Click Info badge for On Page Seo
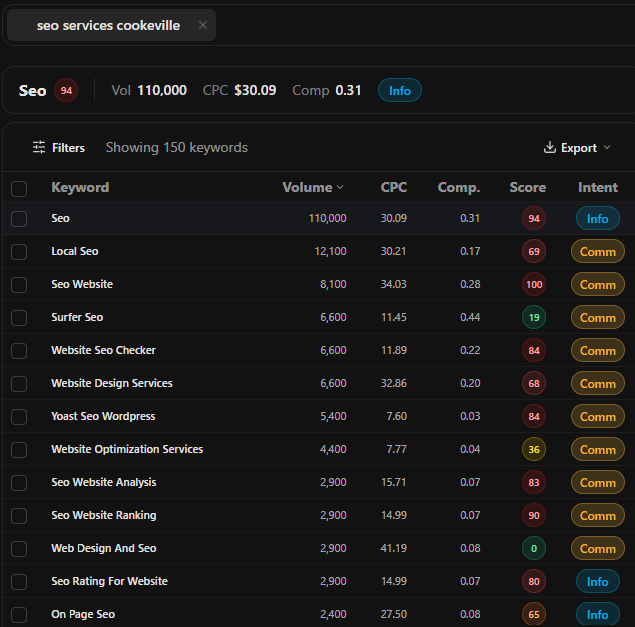The height and width of the screenshot is (627, 635). click(x=598, y=614)
